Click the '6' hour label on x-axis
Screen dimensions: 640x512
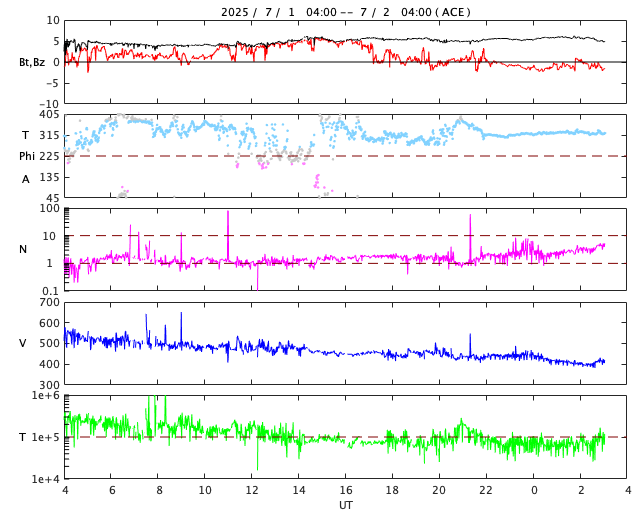pos(111,490)
